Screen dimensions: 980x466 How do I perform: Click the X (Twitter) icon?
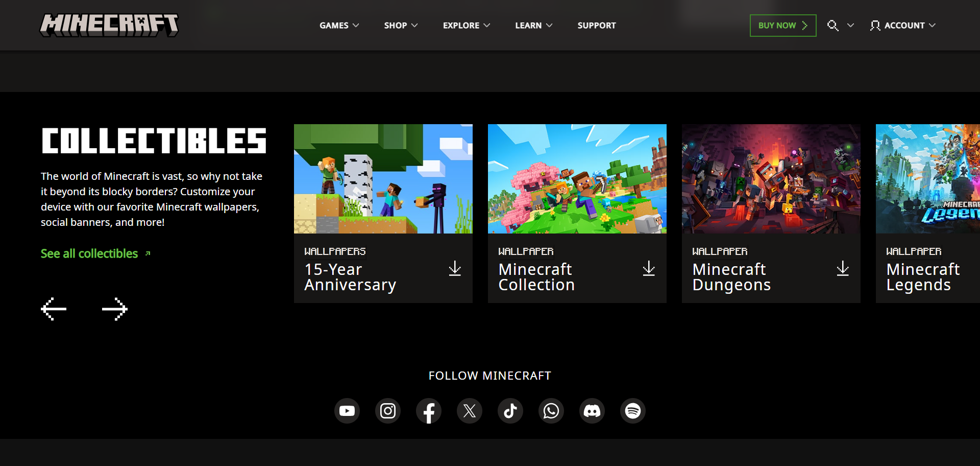pos(470,411)
